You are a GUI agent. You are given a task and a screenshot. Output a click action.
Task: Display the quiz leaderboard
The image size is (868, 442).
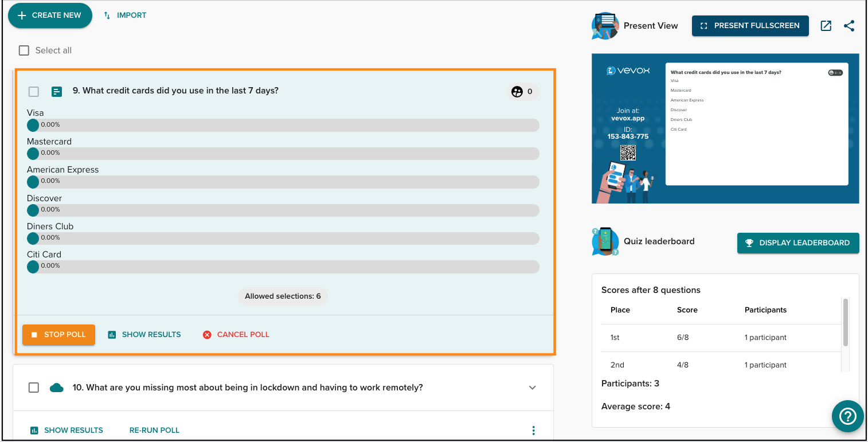(797, 242)
